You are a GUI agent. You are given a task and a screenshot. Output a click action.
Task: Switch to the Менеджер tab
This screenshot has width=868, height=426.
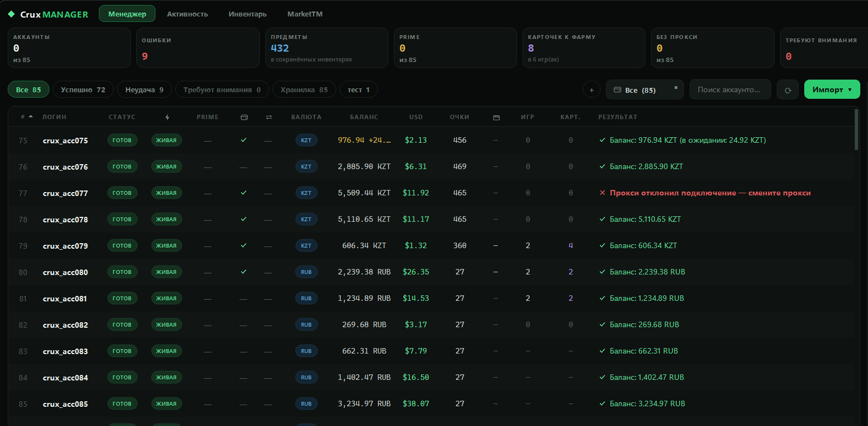click(127, 14)
